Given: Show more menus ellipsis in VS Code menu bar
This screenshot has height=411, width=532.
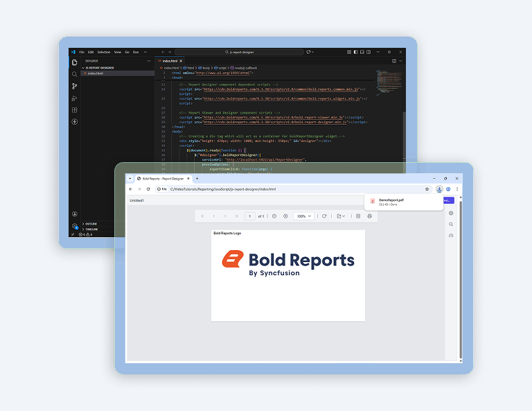Looking at the screenshot, I should (145, 52).
